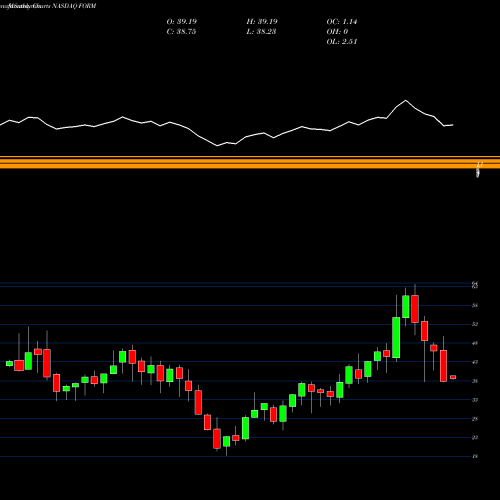Click the price axis label '22'
Image resolution: width=500 pixels, height=500 pixels.
(475, 437)
